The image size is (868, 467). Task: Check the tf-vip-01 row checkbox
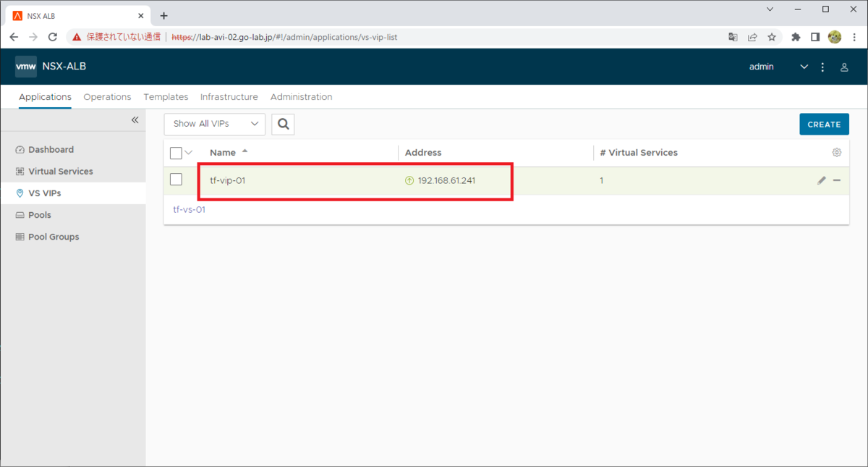(x=176, y=179)
